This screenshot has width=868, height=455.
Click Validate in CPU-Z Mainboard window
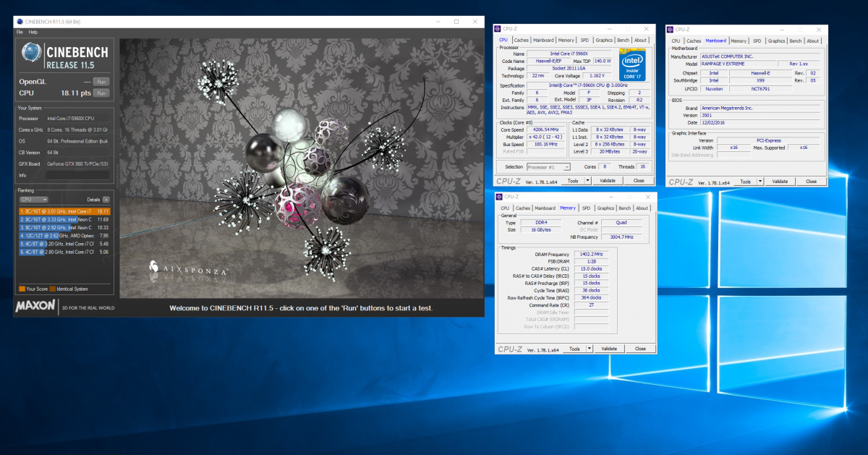pos(780,182)
